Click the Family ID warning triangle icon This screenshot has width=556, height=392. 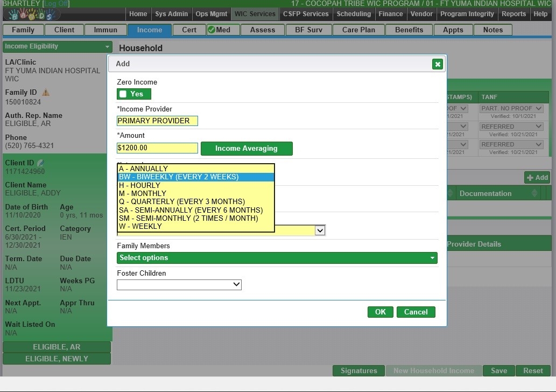click(46, 93)
